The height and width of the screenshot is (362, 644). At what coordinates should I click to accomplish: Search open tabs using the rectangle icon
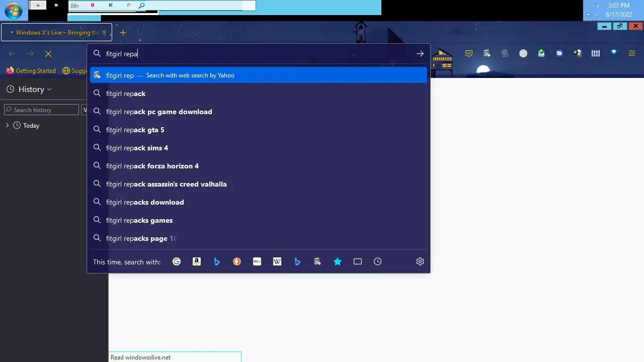[x=358, y=261]
